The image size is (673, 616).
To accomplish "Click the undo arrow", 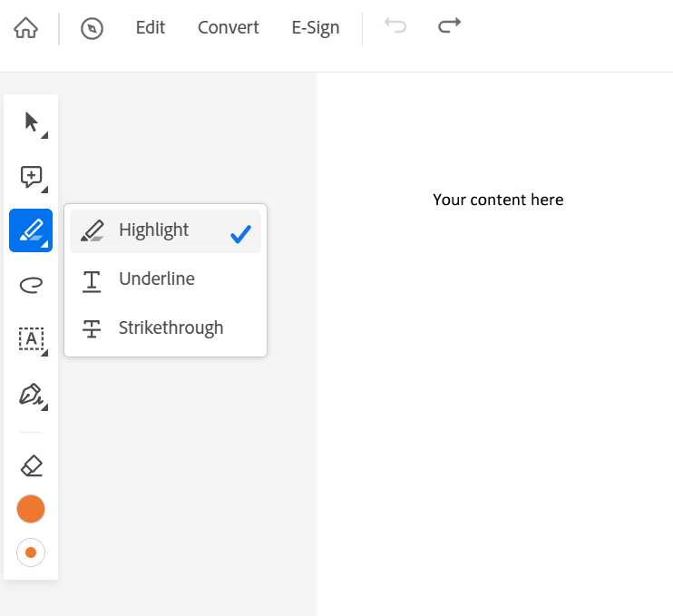I will pyautogui.click(x=395, y=26).
